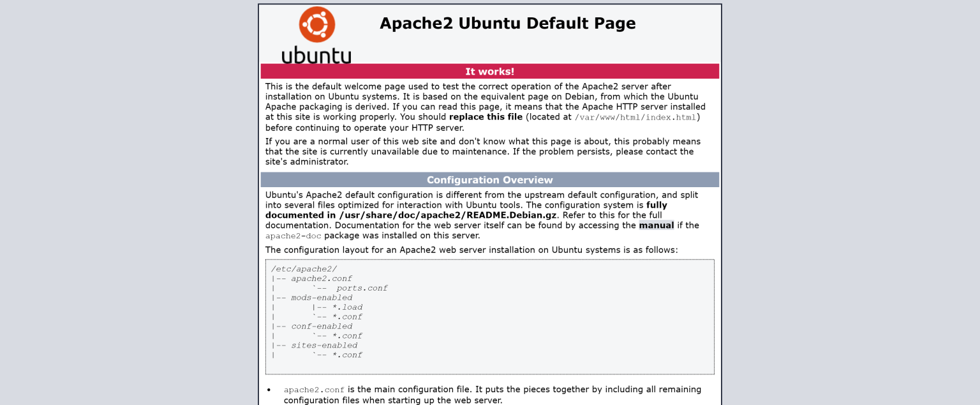Click the orange Ubuntu circle logo

(317, 24)
